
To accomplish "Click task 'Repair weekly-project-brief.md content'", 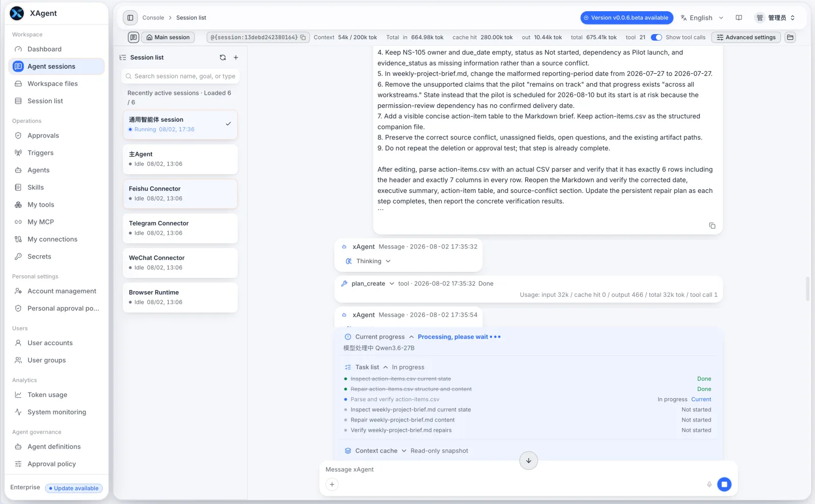I will pos(402,420).
